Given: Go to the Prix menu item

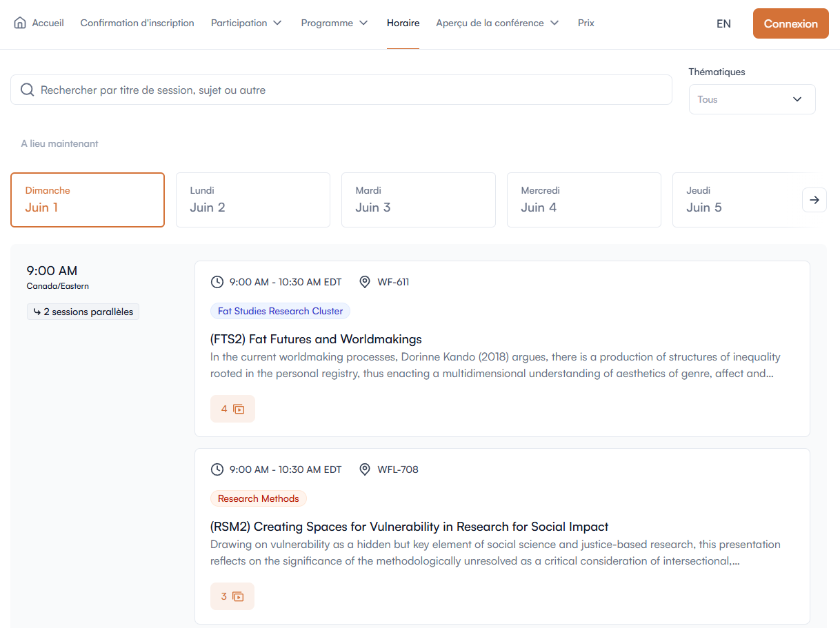Looking at the screenshot, I should pos(586,23).
